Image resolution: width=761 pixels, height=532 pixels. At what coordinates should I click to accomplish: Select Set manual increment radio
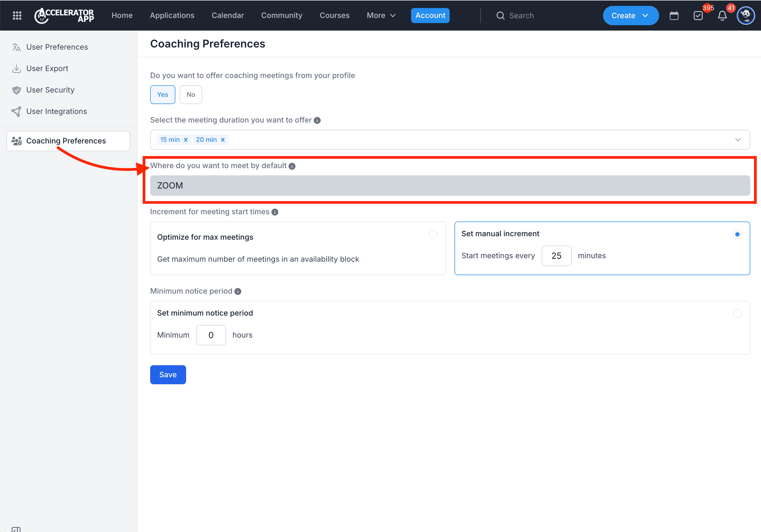(x=737, y=234)
